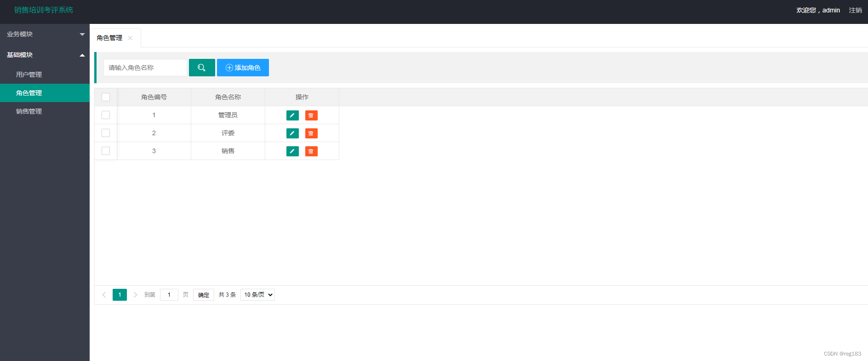The height and width of the screenshot is (361, 868).
Task: Go to the previous page arrow
Action: [x=104, y=295]
